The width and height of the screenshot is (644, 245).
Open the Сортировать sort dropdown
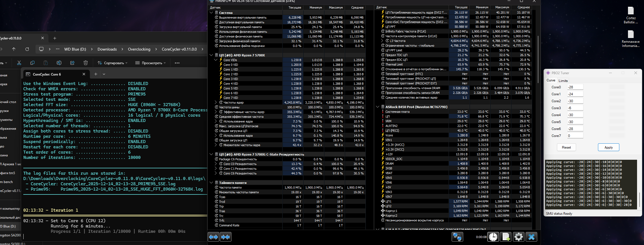[x=113, y=63]
